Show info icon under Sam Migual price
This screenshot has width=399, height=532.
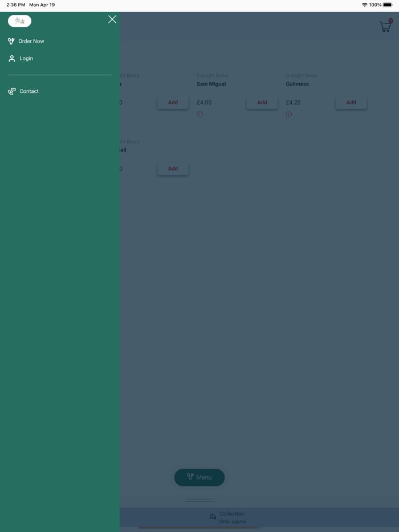coord(199,114)
